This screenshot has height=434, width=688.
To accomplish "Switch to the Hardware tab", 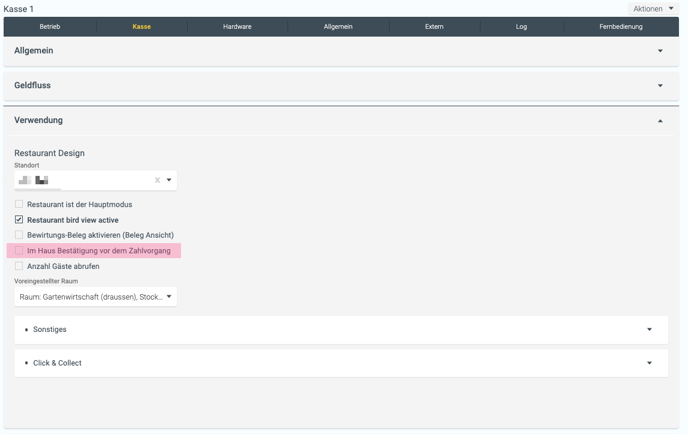I will (x=237, y=27).
